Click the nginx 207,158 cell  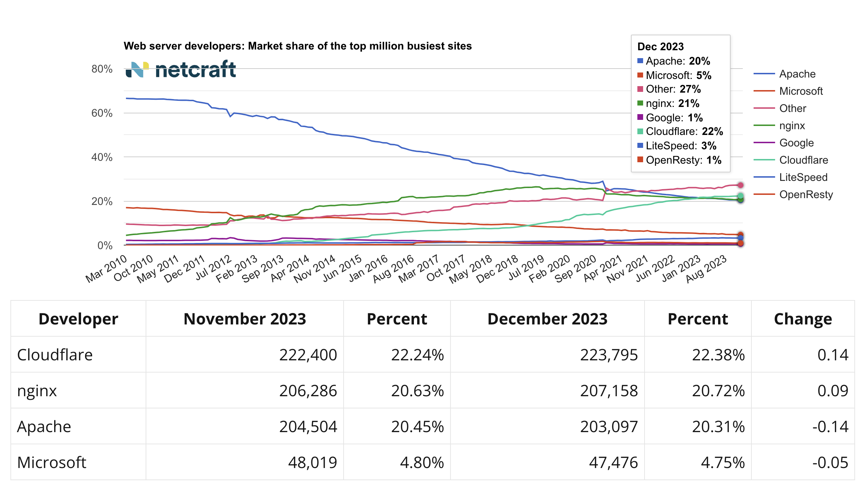tap(609, 390)
